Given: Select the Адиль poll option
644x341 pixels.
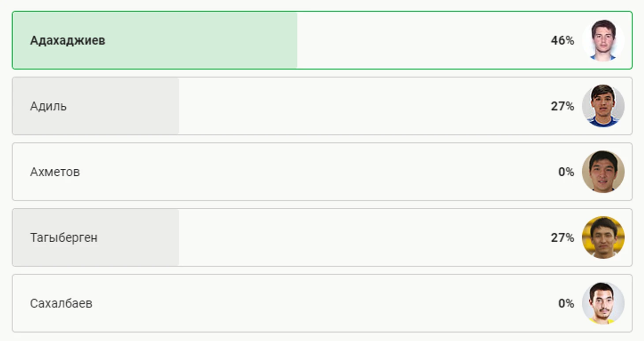Looking at the screenshot, I should (322, 106).
